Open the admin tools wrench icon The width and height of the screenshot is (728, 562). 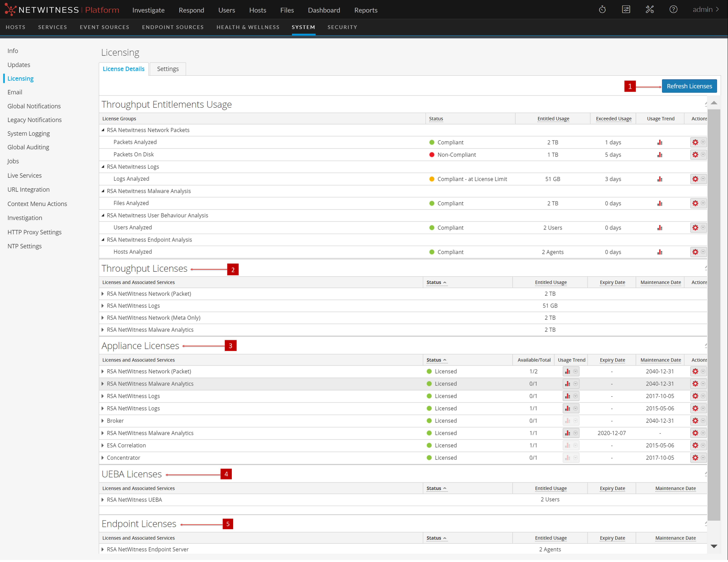pyautogui.click(x=649, y=10)
